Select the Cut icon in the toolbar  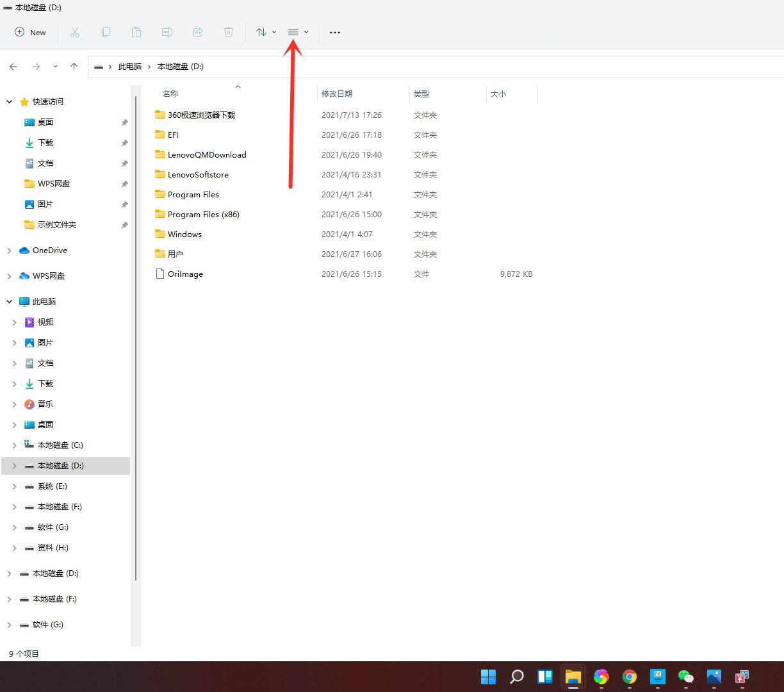pyautogui.click(x=75, y=32)
